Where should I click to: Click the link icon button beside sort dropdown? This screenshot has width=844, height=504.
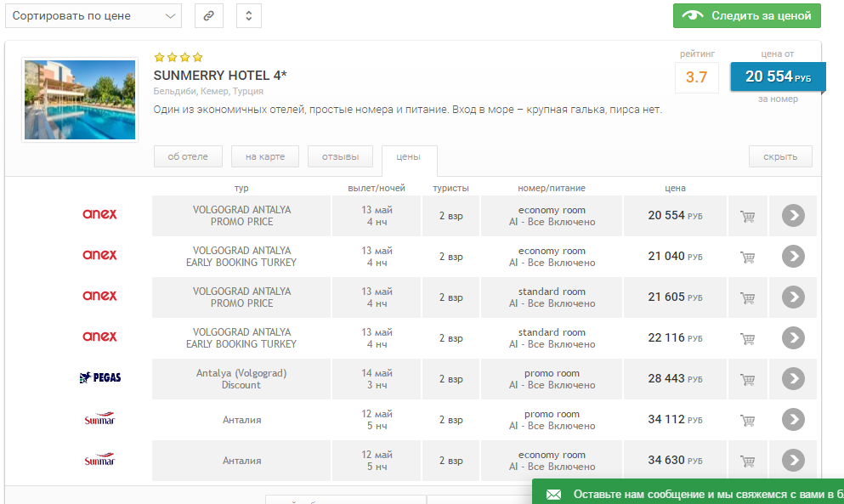click(x=207, y=16)
